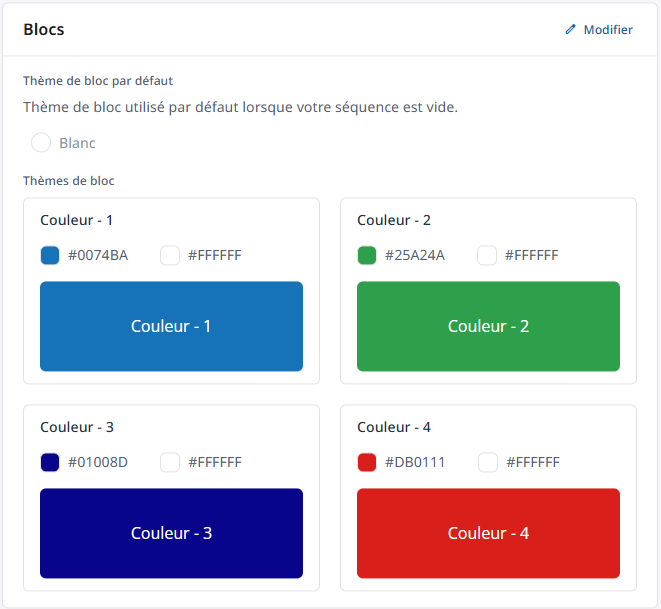This screenshot has width=661, height=609.
Task: Click the dark blue Couleur - 3 preview block
Action: 171,533
